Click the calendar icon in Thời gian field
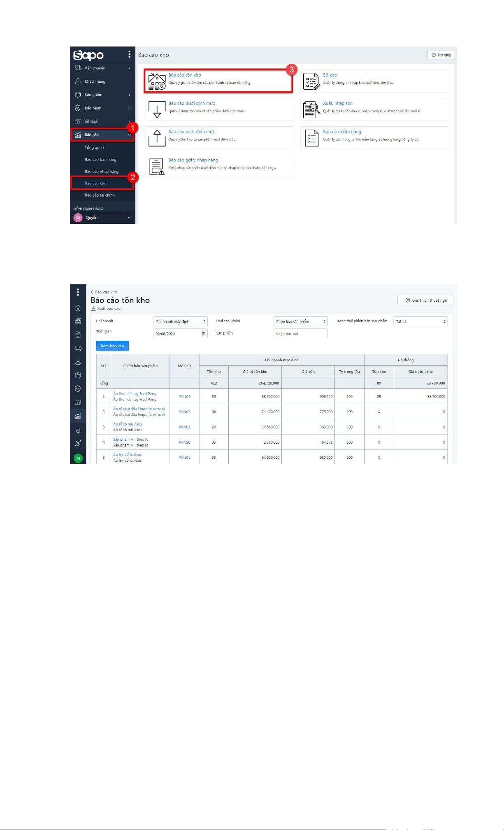 [203, 334]
